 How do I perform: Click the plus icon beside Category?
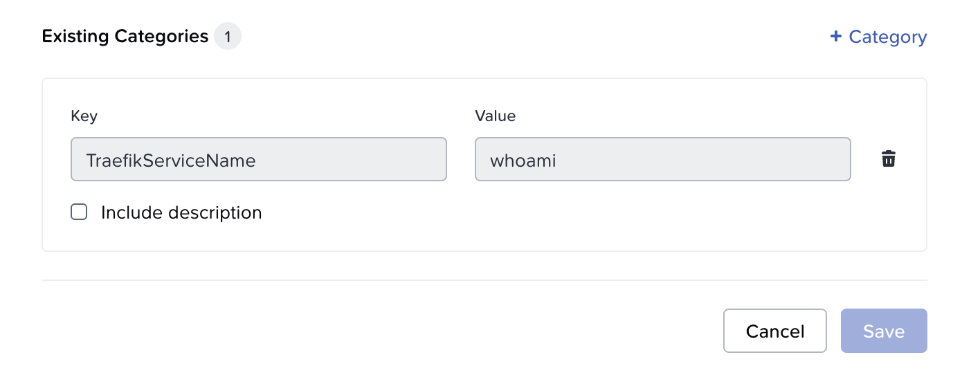[835, 37]
